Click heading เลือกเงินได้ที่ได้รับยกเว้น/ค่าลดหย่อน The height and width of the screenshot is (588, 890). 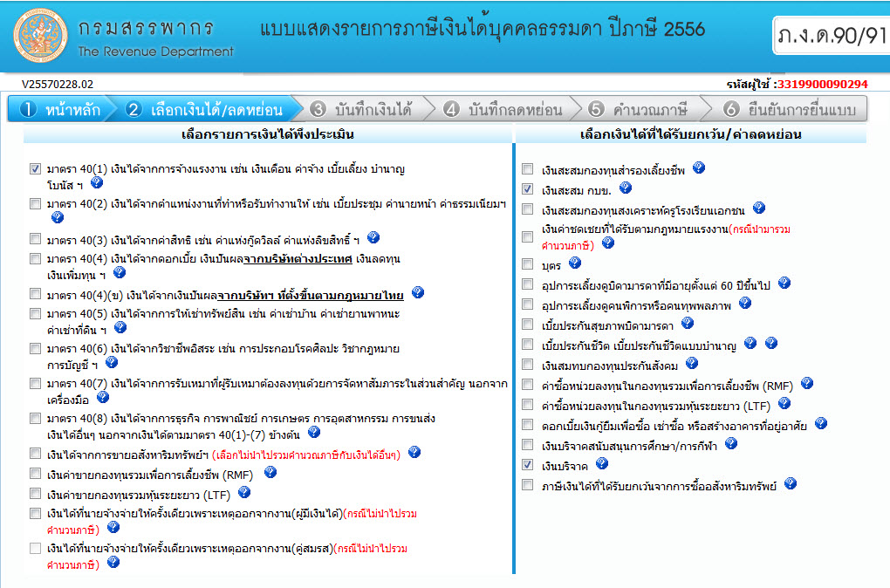coord(691,134)
